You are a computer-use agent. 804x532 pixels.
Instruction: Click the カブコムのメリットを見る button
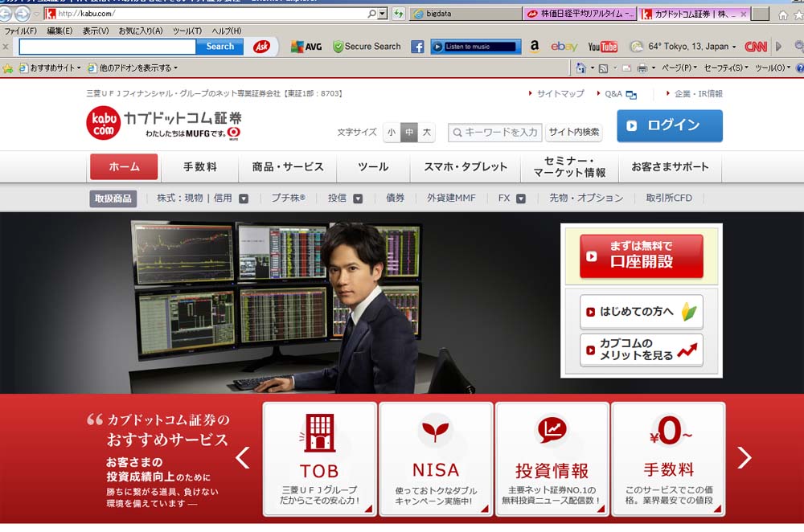click(642, 350)
